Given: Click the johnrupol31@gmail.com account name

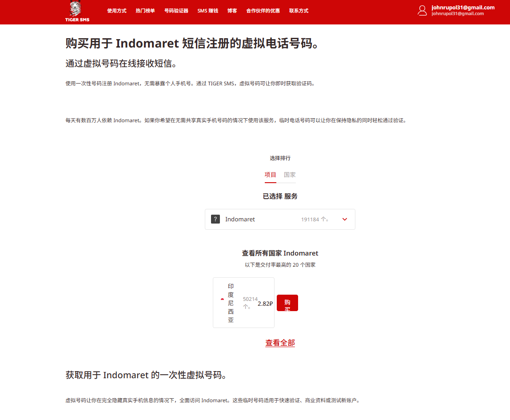Looking at the screenshot, I should tap(463, 8).
